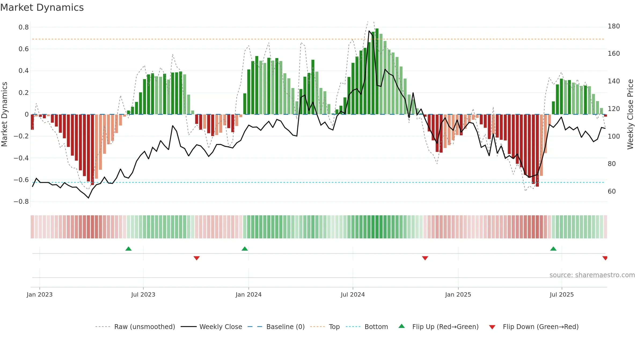This screenshot has width=644, height=362.
Task: Click Flip Down (Green→Red) legend label
Action: pos(541,327)
